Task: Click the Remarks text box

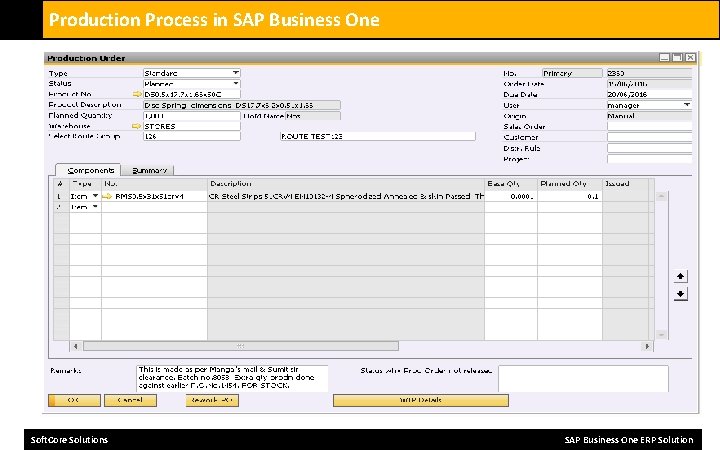Action: pos(232,378)
